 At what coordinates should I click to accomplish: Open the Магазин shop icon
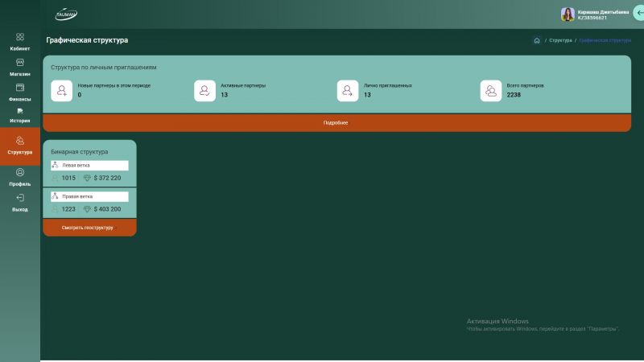(20, 62)
